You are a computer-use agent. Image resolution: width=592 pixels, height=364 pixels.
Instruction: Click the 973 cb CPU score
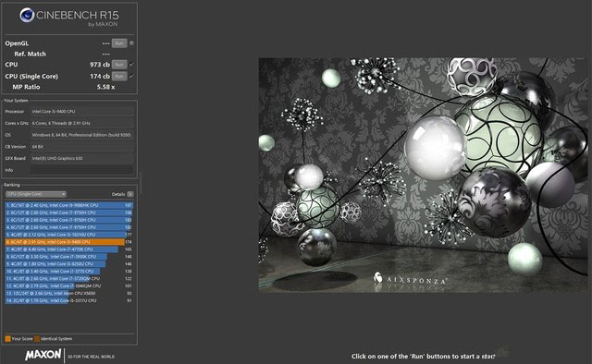100,65
